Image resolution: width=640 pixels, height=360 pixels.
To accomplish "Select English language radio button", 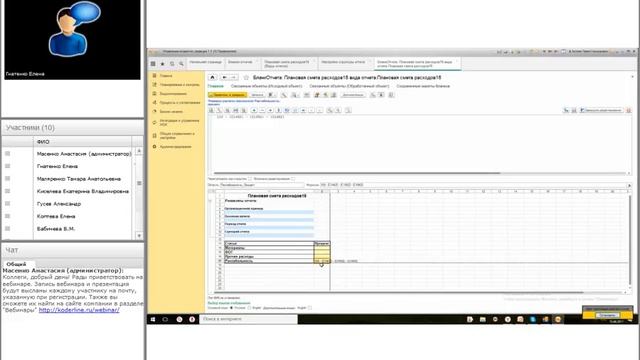I will (x=249, y=308).
